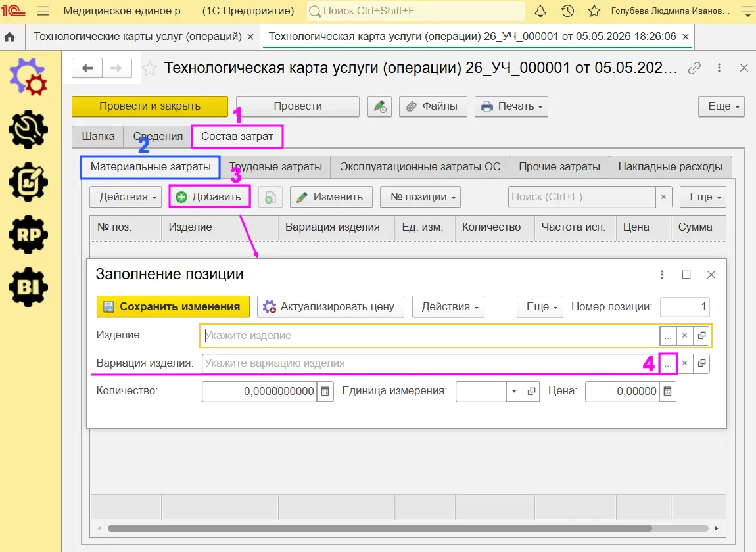
Task: Open the BI sidebar section
Action: tap(28, 287)
